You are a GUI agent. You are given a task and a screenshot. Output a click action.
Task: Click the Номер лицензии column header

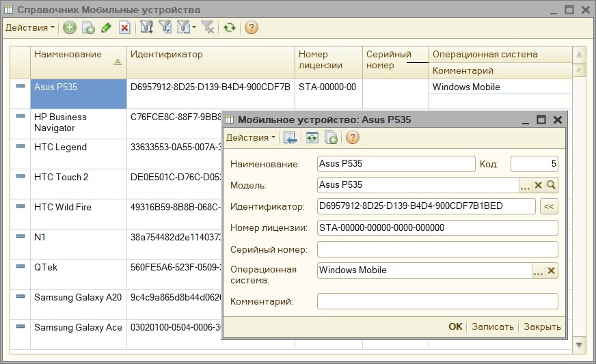click(x=329, y=62)
